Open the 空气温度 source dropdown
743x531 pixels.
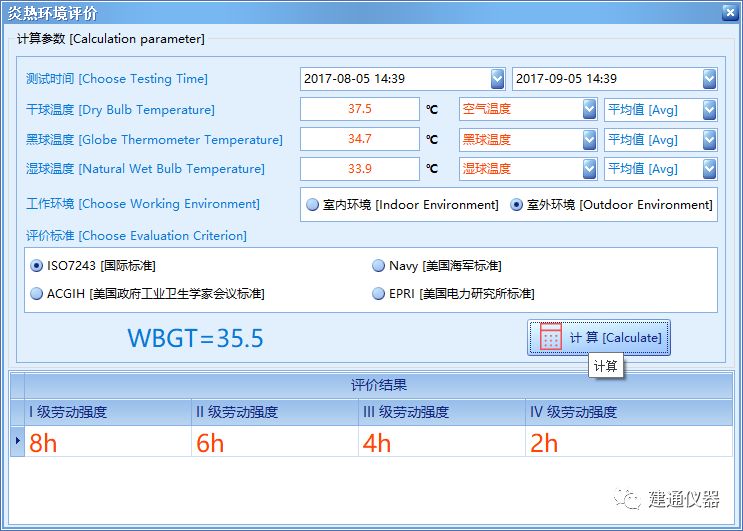pyautogui.click(x=589, y=110)
